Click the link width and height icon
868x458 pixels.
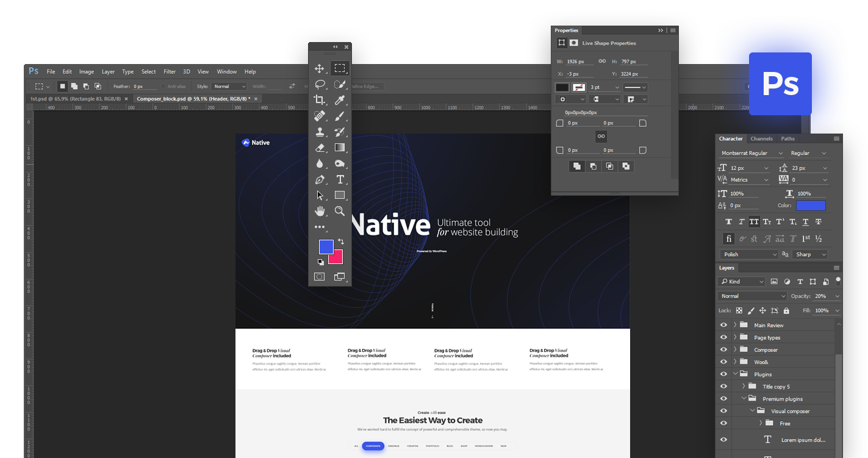602,61
